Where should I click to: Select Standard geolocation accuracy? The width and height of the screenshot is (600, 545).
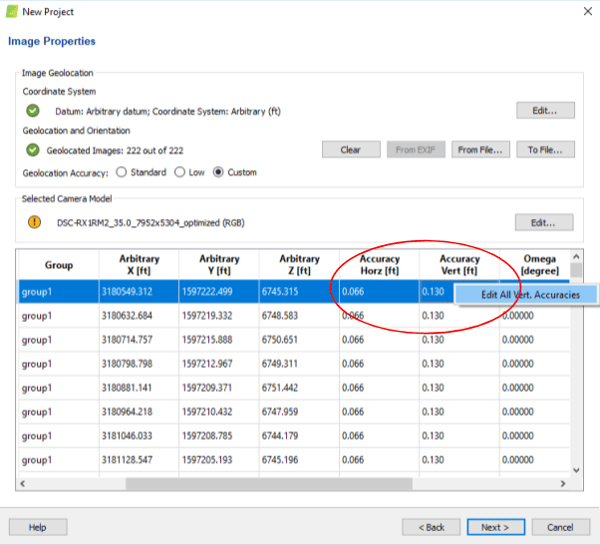pyautogui.click(x=123, y=172)
